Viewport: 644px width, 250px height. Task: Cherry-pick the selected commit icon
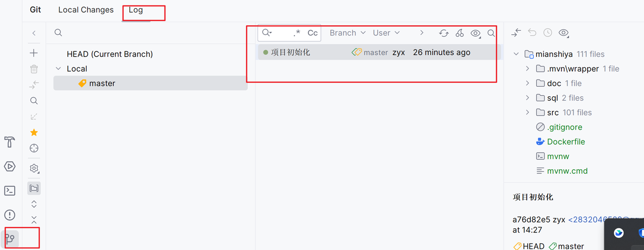click(x=459, y=33)
